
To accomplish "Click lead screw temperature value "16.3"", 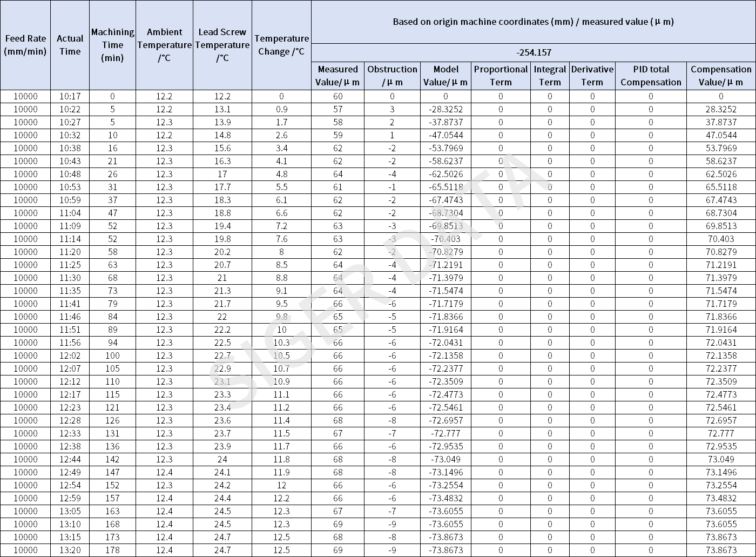I will click(x=222, y=161).
